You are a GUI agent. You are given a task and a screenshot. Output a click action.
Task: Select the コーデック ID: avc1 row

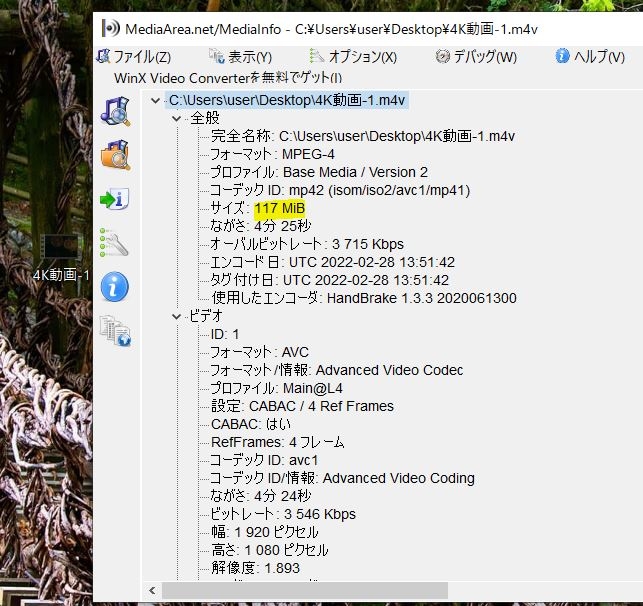[264, 460]
